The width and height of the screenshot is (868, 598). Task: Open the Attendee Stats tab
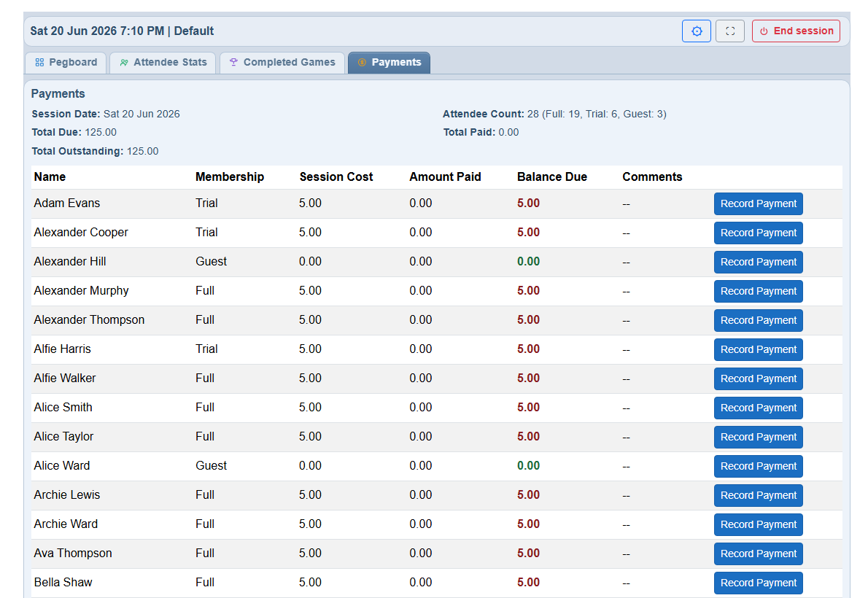(163, 63)
